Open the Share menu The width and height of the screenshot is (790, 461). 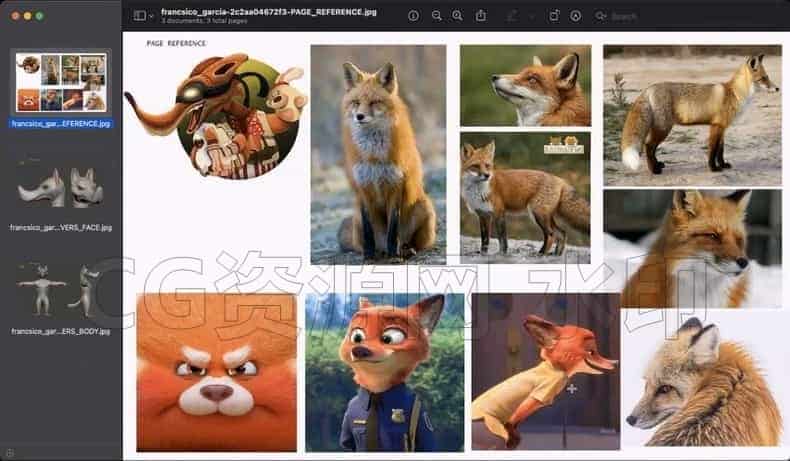pos(481,16)
